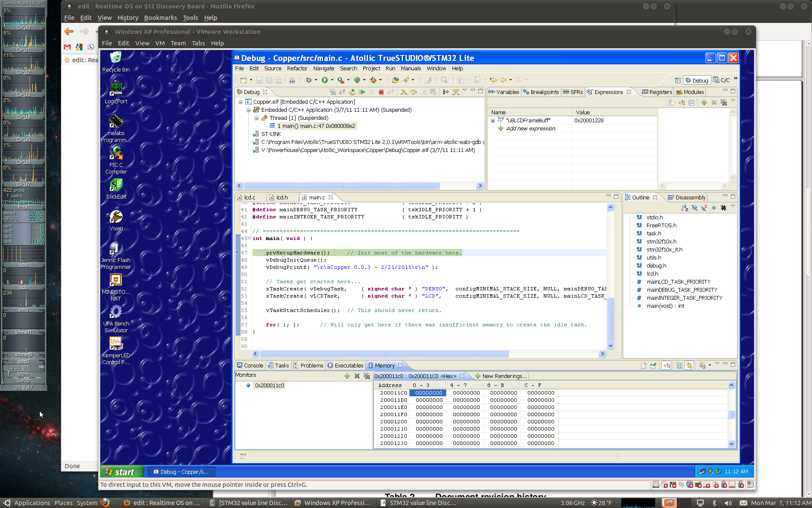This screenshot has height=508, width=812.
Task: Click Step Into in Debug view
Action: 404,92
